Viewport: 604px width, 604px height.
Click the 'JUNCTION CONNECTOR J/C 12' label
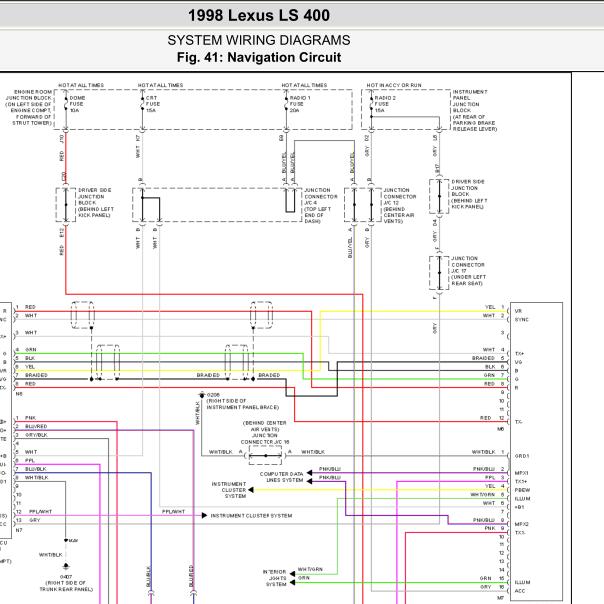[x=399, y=206]
